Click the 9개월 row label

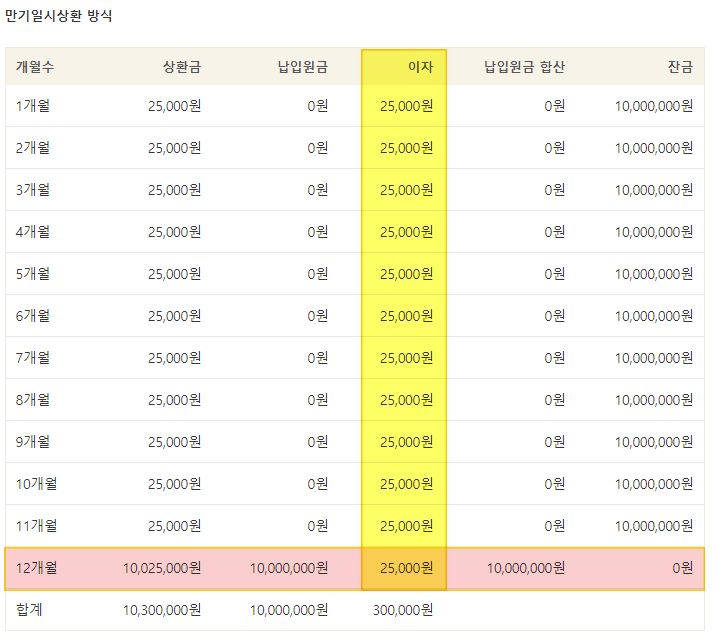point(33,442)
